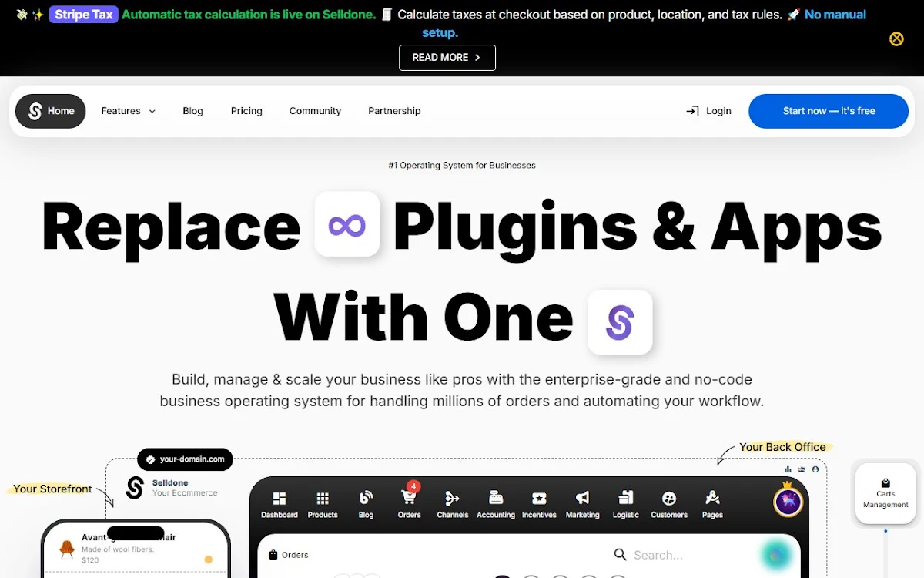The image size is (924, 578).
Task: Click the $120 price text
Action: pos(90,560)
